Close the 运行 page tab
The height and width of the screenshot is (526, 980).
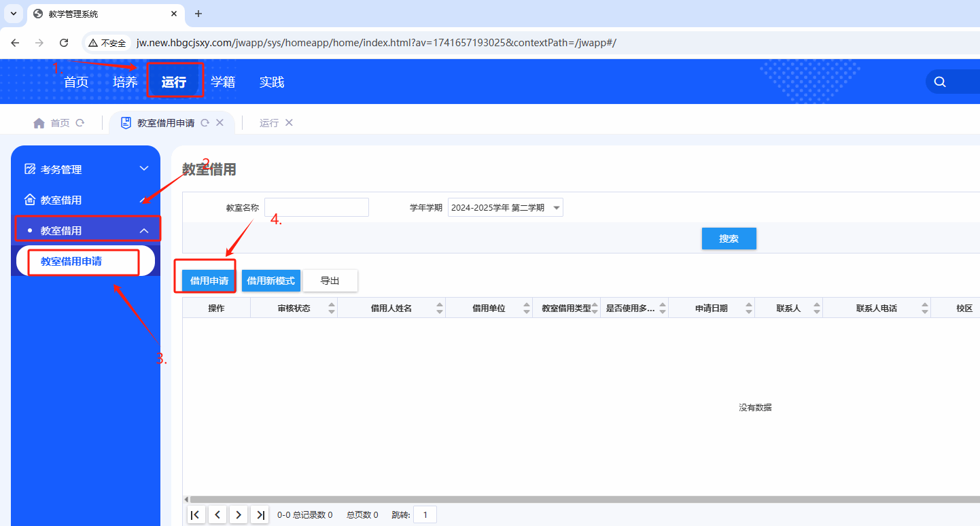289,123
